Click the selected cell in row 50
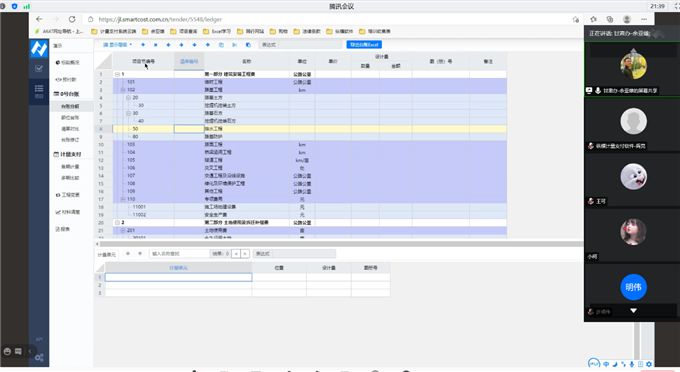Screen dimensions: 680x372 pos(189,129)
